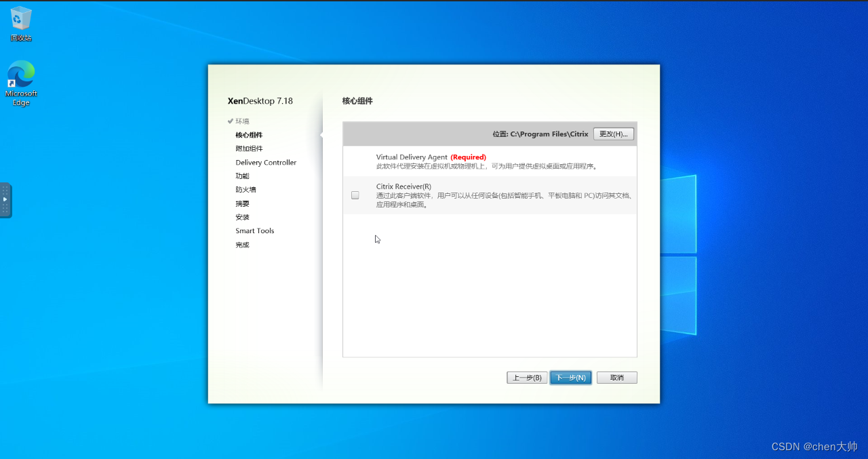The image size is (868, 459).
Task: Launch Microsoft Edge from the desktop
Action: (21, 83)
